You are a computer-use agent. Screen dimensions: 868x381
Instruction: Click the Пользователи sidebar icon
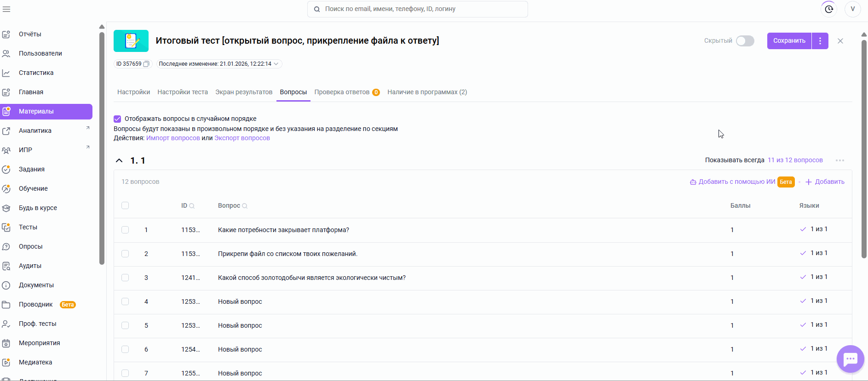click(x=6, y=54)
